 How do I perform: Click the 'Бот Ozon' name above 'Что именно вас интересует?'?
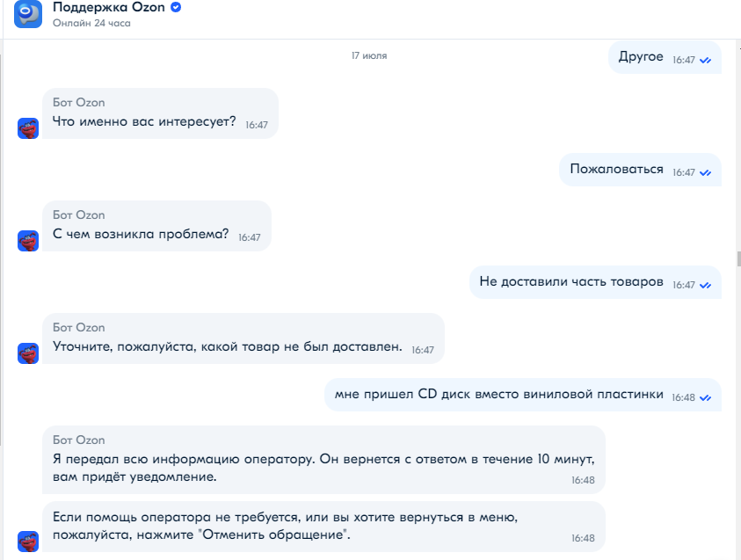click(x=79, y=103)
